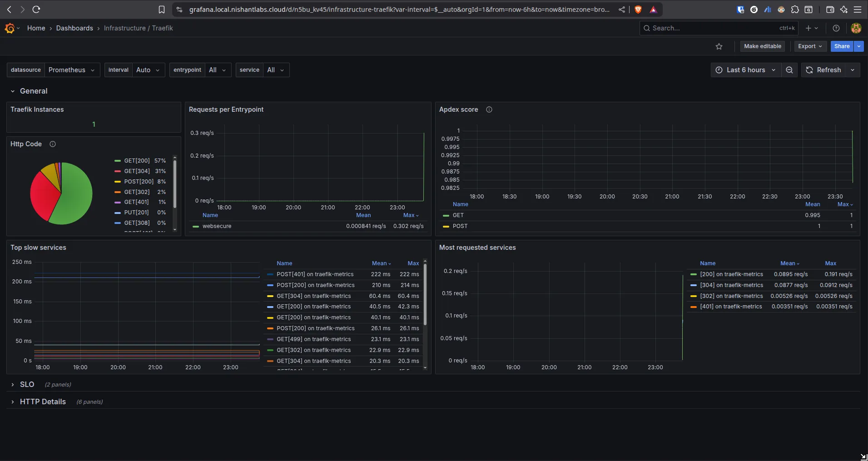Toggle websecure series in Requests per Entrypoint legend

pos(217,226)
